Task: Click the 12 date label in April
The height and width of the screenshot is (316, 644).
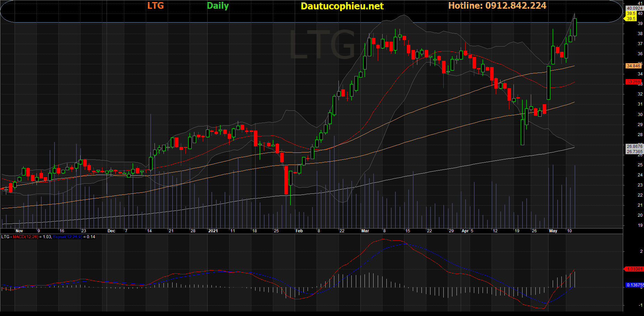Action: click(495, 231)
